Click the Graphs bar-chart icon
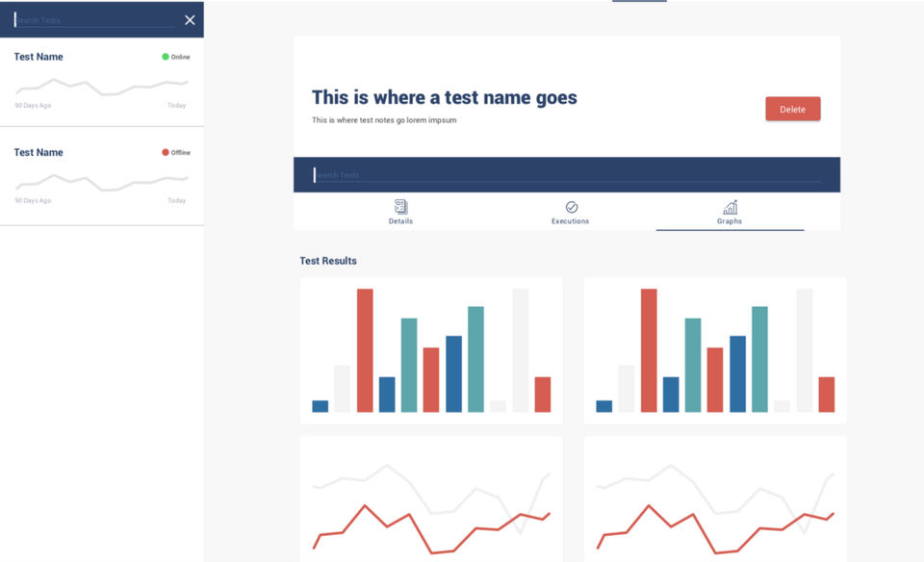924x562 pixels. click(x=730, y=207)
